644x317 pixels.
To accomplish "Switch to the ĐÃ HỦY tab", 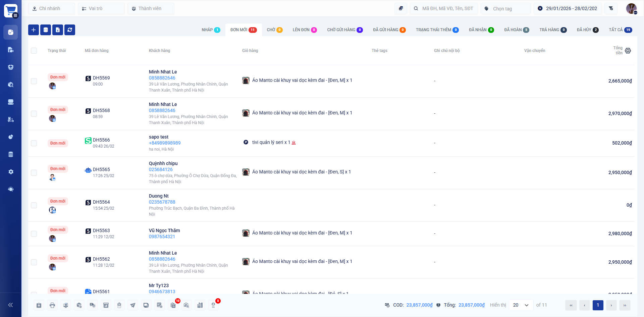I will 587,30.
